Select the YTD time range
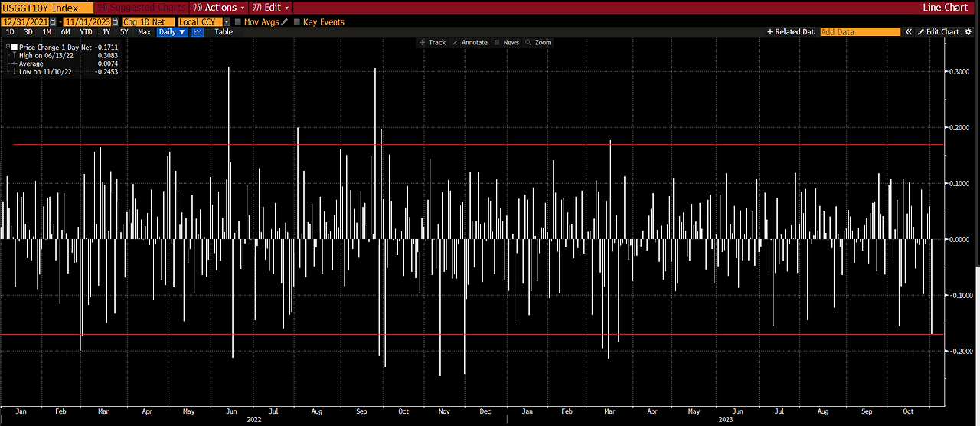 pos(86,32)
